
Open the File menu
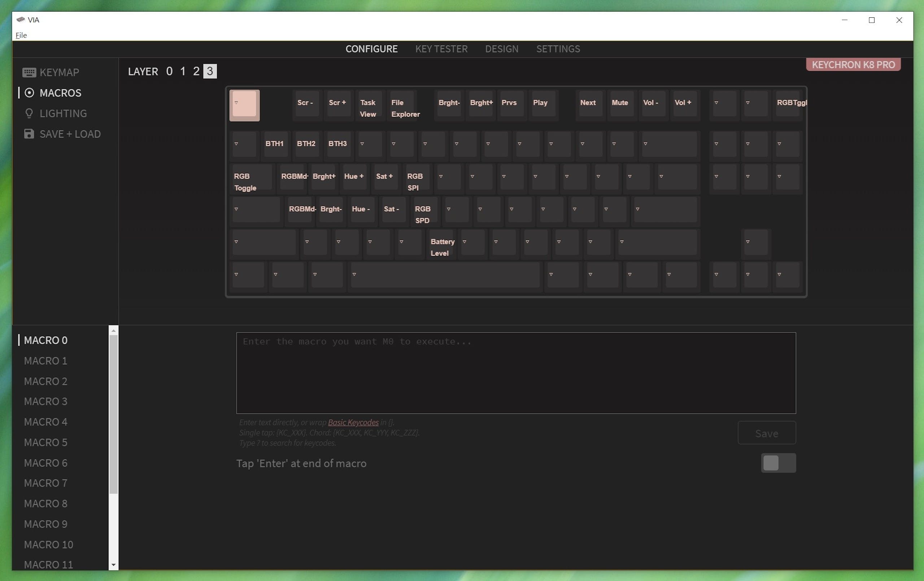(x=21, y=35)
